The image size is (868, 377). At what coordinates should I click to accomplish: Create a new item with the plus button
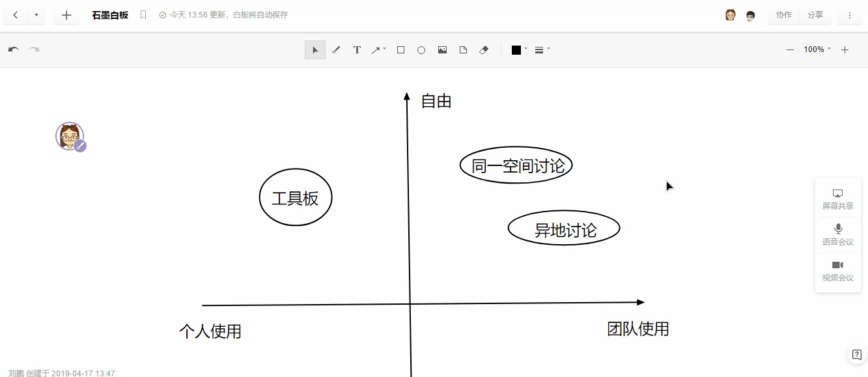66,15
